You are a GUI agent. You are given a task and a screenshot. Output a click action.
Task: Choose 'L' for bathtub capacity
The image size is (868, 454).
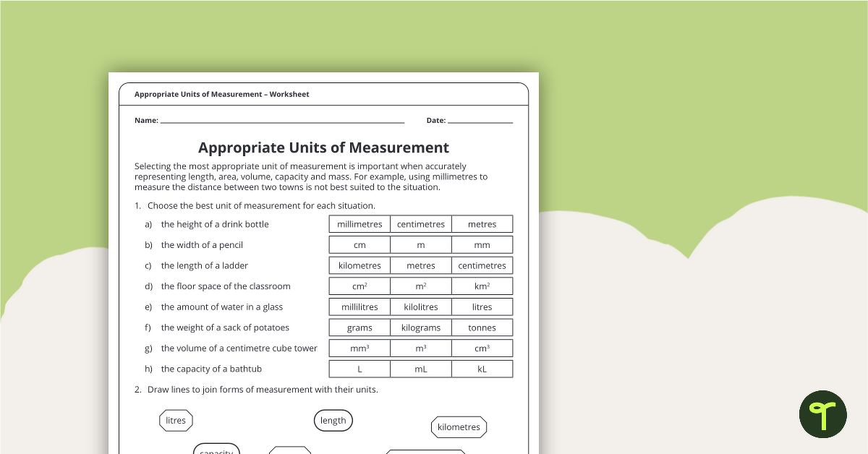point(359,369)
